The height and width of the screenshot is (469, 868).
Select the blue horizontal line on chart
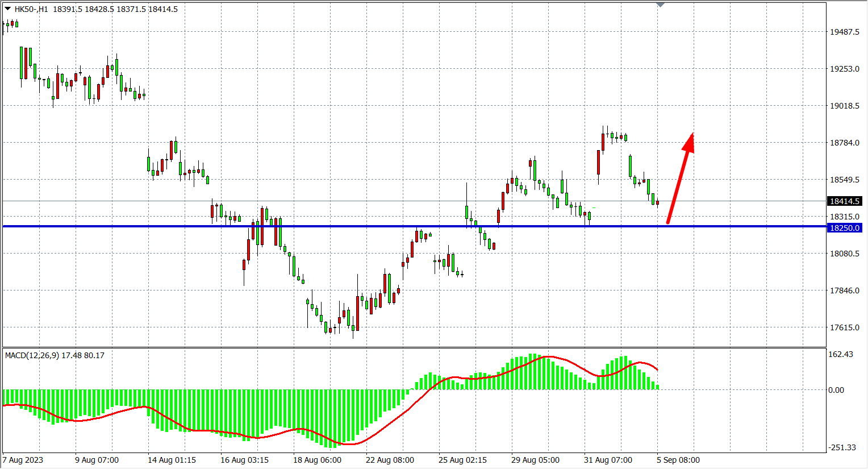click(x=341, y=226)
